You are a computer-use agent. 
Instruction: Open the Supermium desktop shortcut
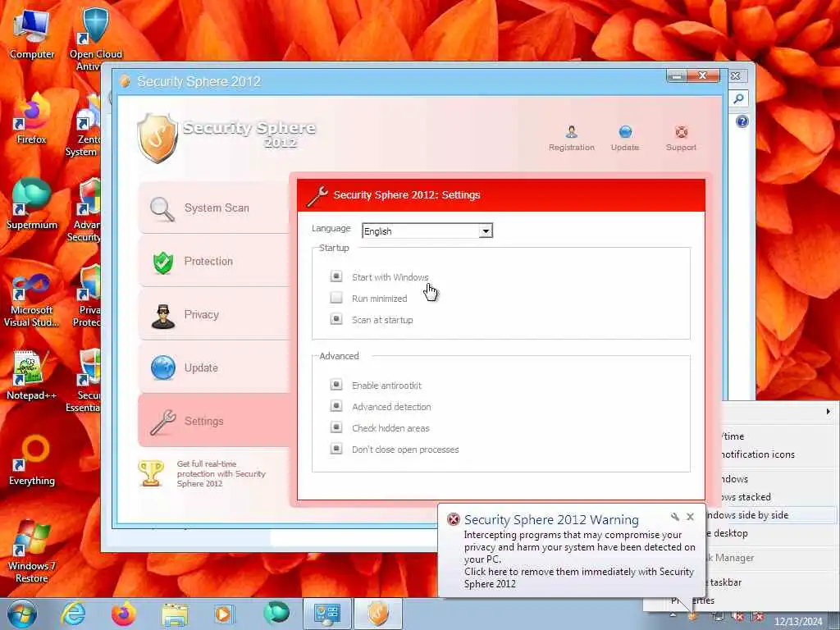[32, 203]
